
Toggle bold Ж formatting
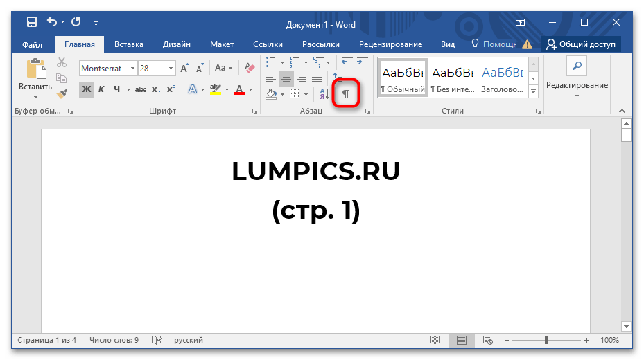pyautogui.click(x=87, y=89)
